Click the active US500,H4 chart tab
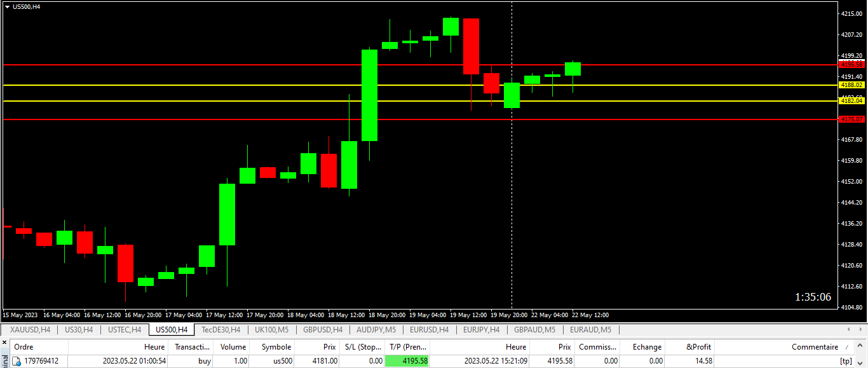Image resolution: width=868 pixels, height=368 pixels. (x=172, y=329)
